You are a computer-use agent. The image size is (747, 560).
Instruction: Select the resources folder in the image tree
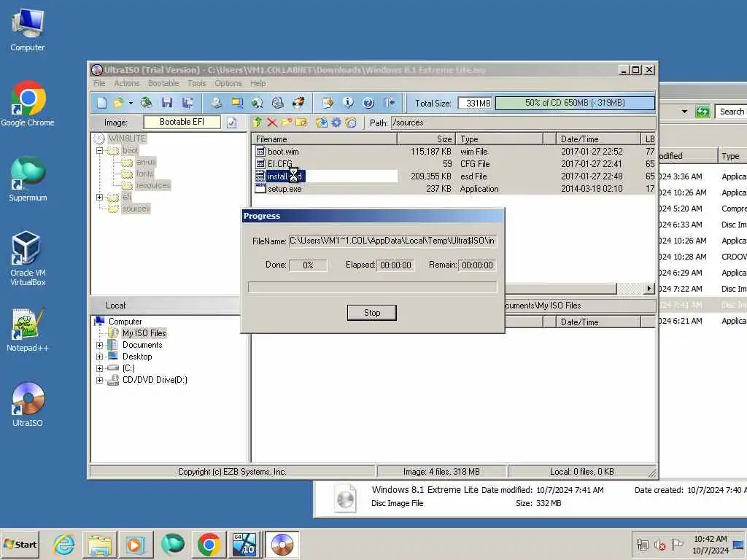153,185
